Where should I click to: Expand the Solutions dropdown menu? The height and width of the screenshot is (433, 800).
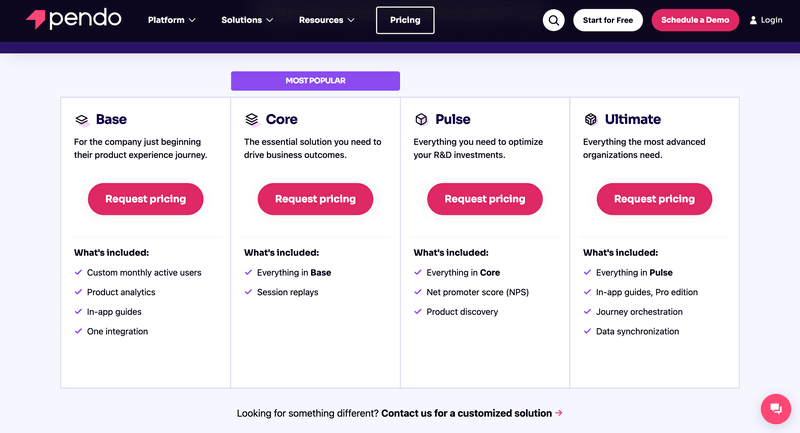click(248, 20)
